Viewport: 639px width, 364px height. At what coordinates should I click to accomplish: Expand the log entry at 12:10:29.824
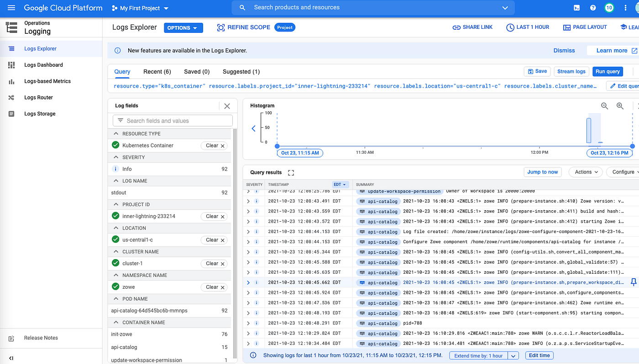248,333
